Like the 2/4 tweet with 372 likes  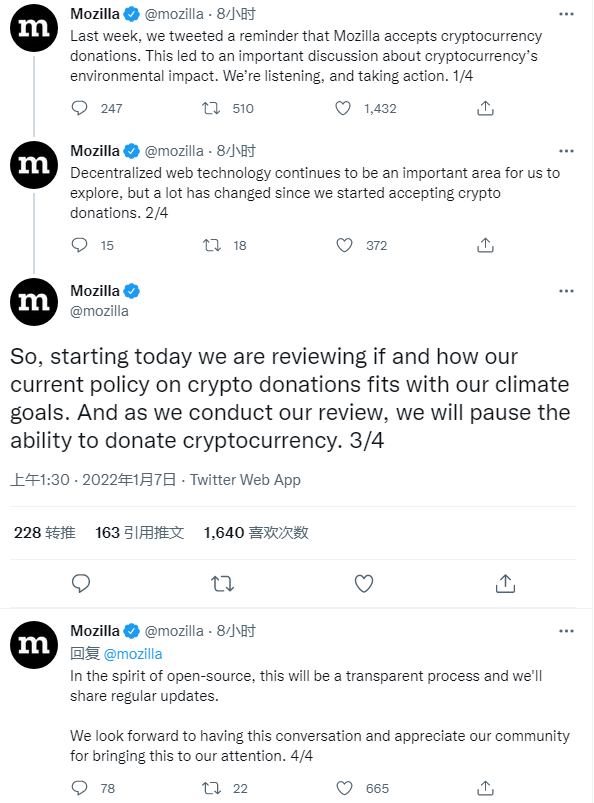pos(344,245)
